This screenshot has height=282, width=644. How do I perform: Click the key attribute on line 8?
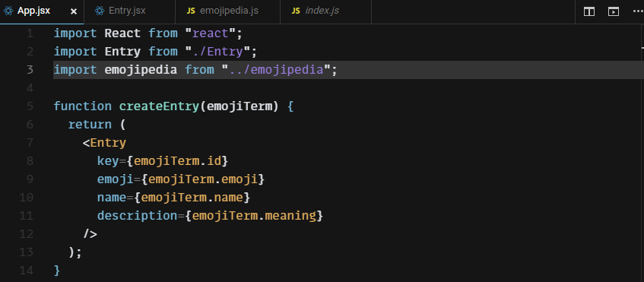pos(108,161)
